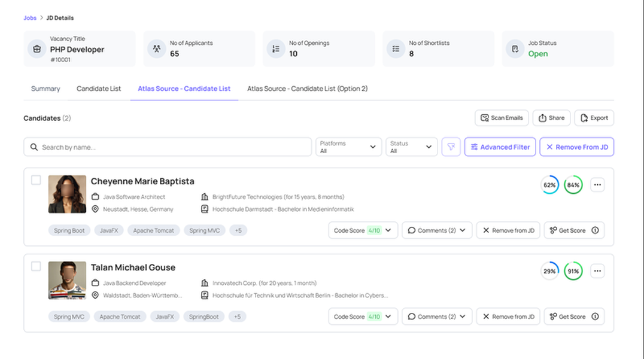644x359 pixels.
Task: Open the Candidate List tab
Action: [x=99, y=89]
